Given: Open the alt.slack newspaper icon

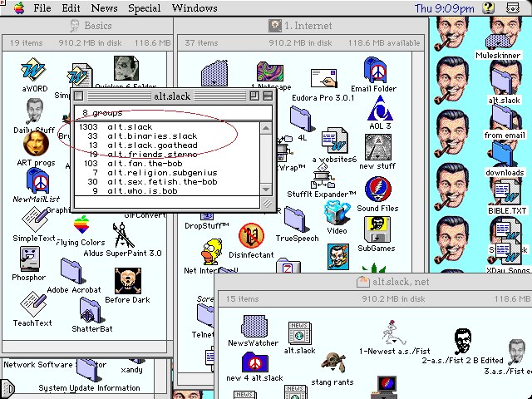Looking at the screenshot, I should (x=299, y=333).
